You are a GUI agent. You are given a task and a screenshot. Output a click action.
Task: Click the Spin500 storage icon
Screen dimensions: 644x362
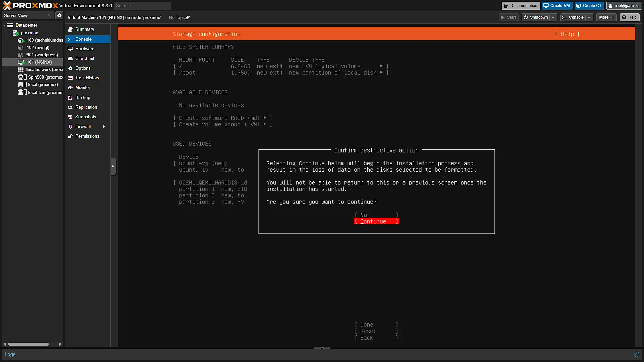click(22, 77)
